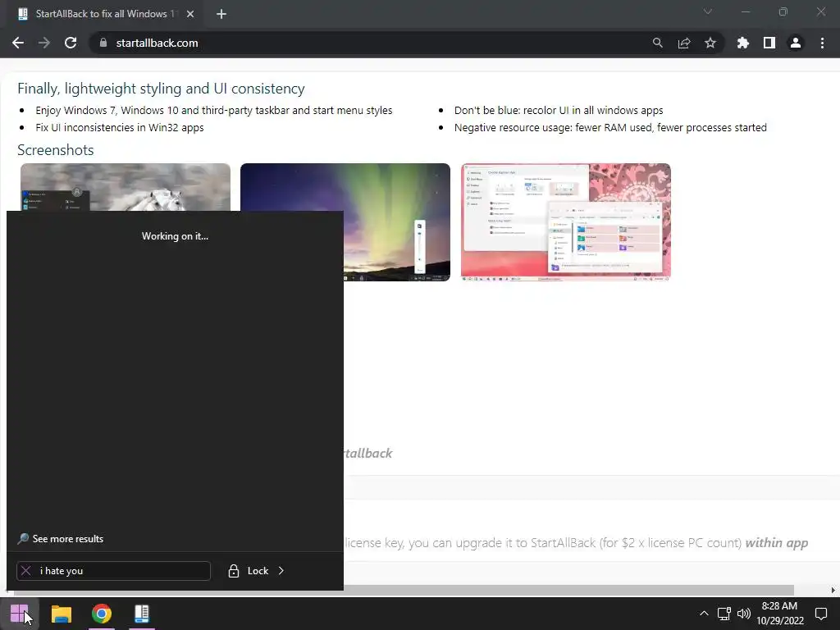
Task: Click 'Don't be blue: recolor UI' bullet text
Action: (x=559, y=111)
